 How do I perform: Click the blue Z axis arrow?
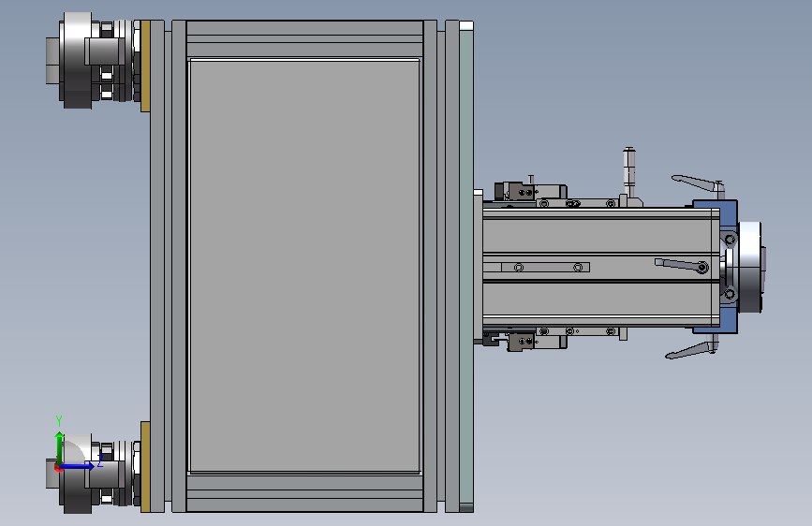(78, 466)
